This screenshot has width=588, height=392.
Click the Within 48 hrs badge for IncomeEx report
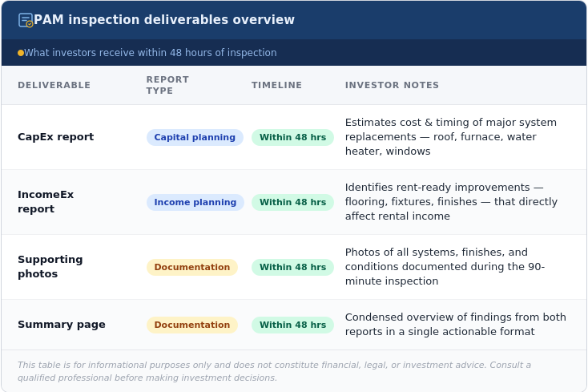[292, 202]
